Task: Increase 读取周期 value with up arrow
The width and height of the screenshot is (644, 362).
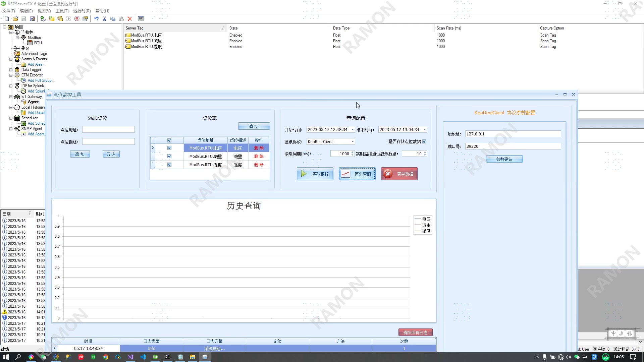Action: 352,152
